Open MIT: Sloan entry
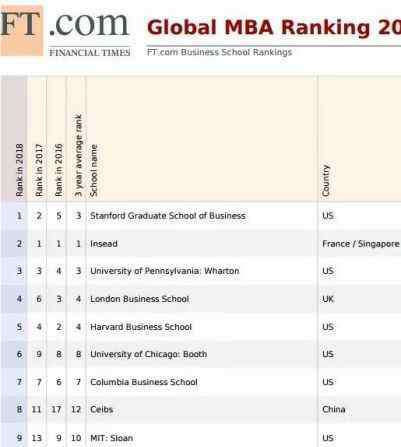The image size is (401, 447). [111, 438]
